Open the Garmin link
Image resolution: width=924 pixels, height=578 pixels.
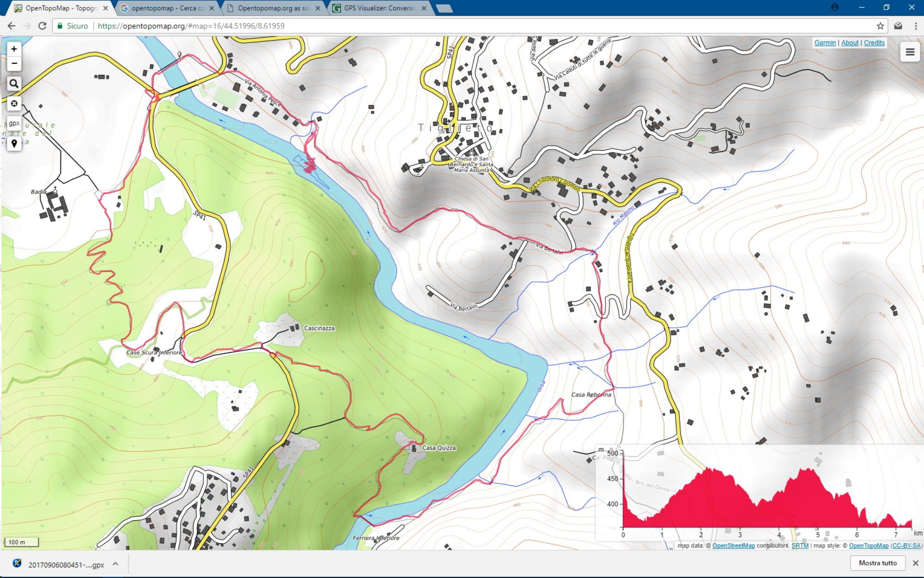point(825,43)
